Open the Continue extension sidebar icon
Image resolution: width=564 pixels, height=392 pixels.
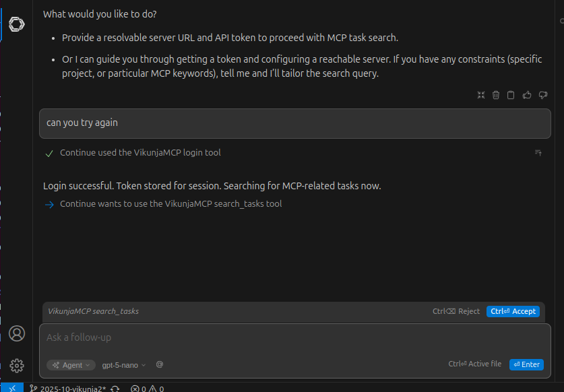tap(16, 24)
